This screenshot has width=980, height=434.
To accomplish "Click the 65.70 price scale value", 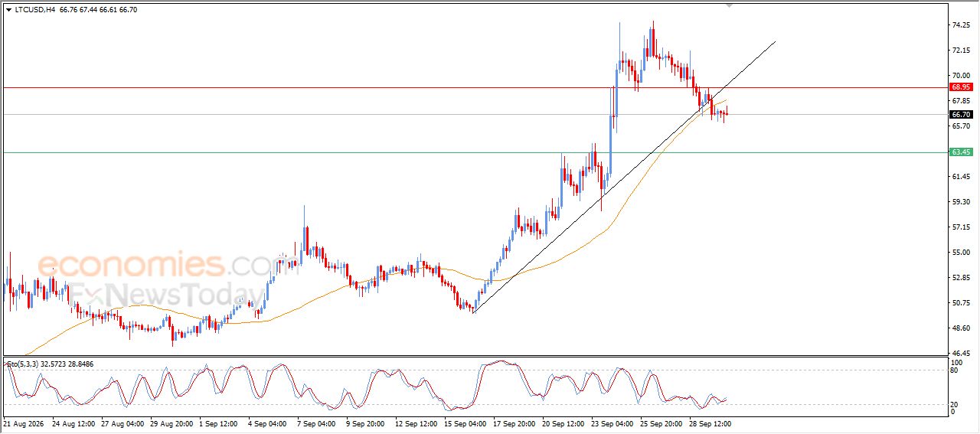I will pos(961,126).
